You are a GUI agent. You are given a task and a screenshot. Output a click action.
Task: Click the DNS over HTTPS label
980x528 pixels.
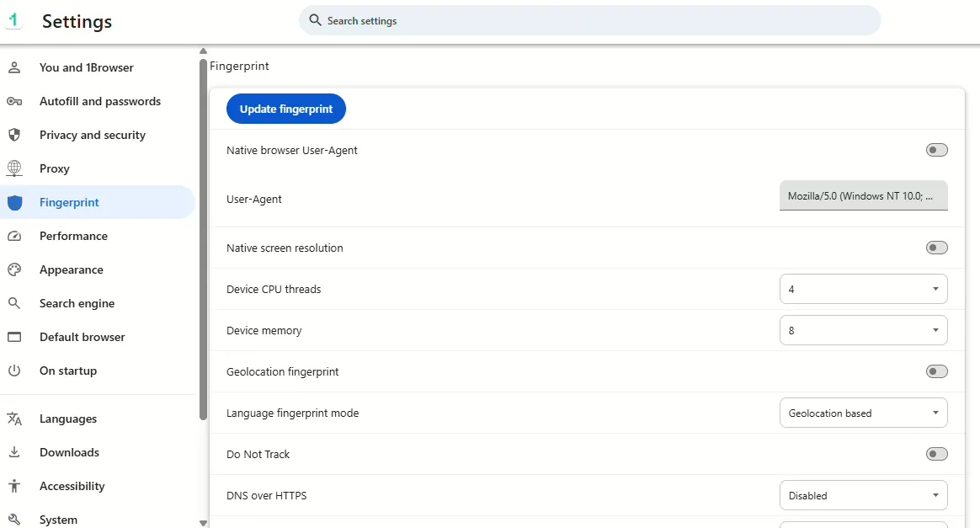[266, 495]
